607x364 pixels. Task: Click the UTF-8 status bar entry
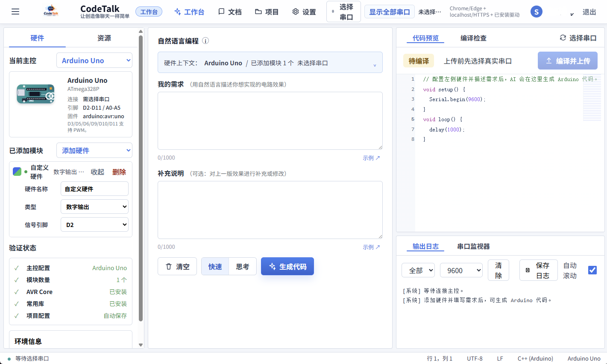coord(475,358)
